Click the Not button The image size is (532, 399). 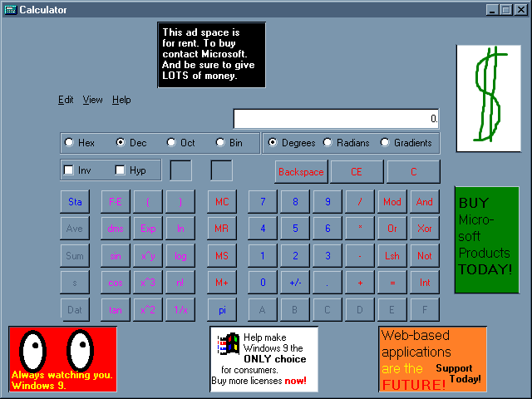pyautogui.click(x=425, y=255)
